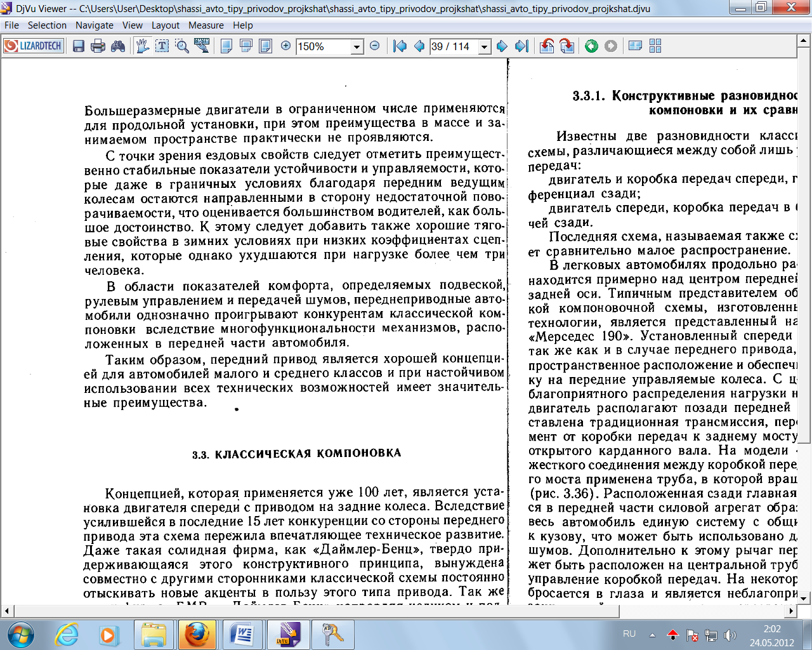This screenshot has width=812, height=650.
Task: Open Windows Media Player from taskbar
Action: [x=108, y=634]
